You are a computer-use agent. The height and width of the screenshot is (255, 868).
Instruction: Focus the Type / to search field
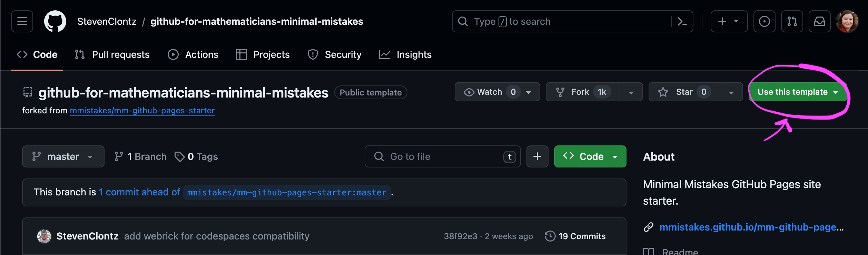(x=573, y=21)
